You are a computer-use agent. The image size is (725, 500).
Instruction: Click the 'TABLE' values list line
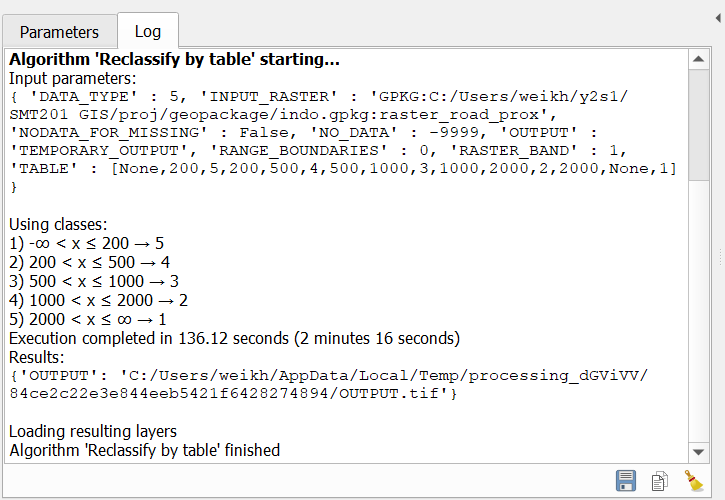[343, 168]
